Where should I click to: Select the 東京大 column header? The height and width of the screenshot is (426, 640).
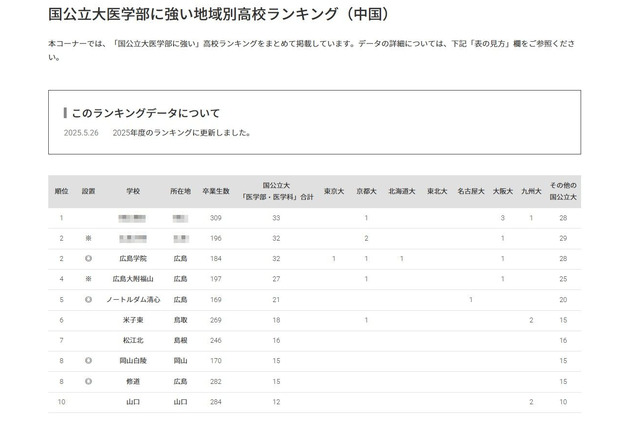pos(334,191)
